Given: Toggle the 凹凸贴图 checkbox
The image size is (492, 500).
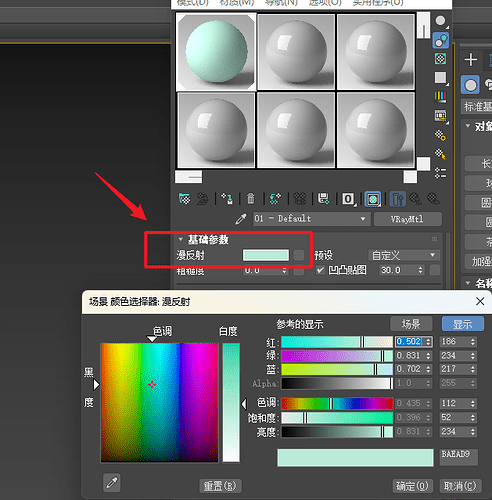Looking at the screenshot, I should tap(320, 270).
